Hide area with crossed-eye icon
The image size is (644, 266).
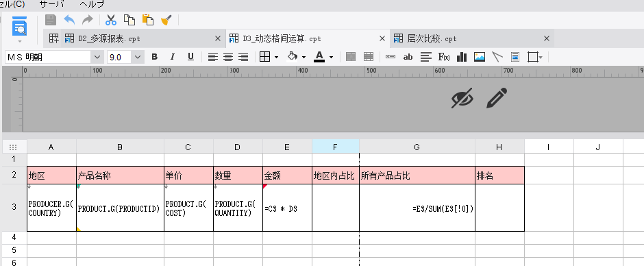[x=462, y=98]
